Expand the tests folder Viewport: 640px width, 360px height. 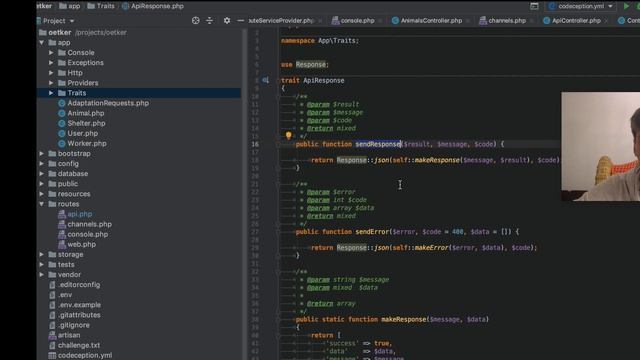[x=42, y=264]
